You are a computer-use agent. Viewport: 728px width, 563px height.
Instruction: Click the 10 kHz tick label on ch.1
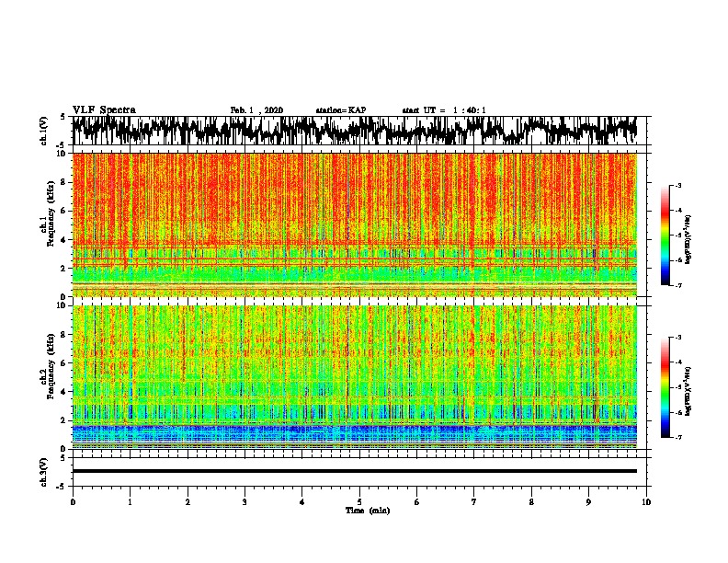[x=62, y=154]
